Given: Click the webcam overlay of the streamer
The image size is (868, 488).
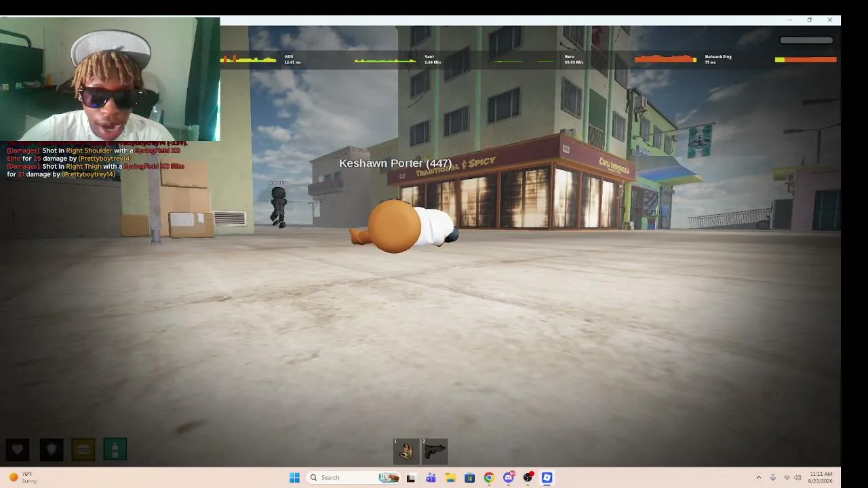Looking at the screenshot, I should [x=110, y=79].
